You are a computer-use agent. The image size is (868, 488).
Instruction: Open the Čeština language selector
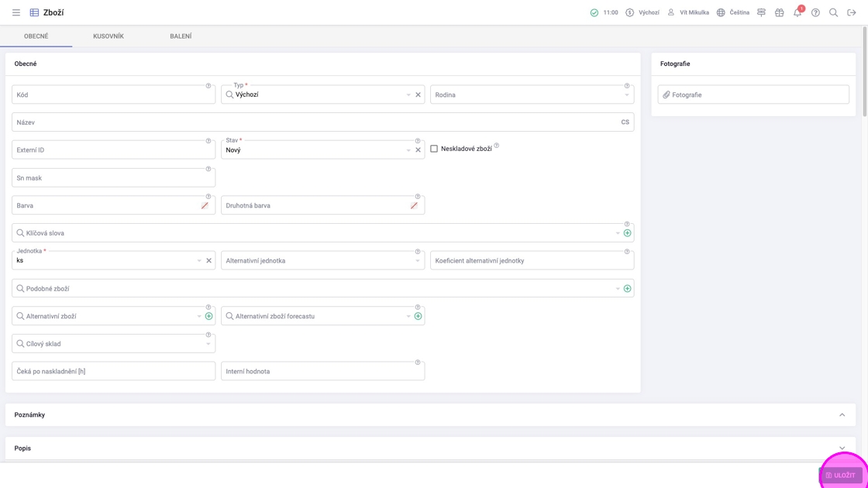pos(732,12)
